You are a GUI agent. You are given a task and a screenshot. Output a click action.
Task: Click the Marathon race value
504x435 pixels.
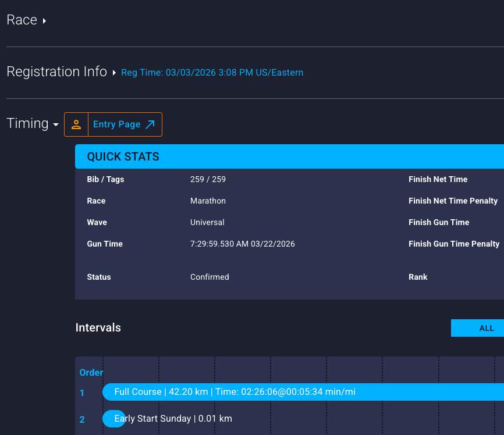[208, 201]
